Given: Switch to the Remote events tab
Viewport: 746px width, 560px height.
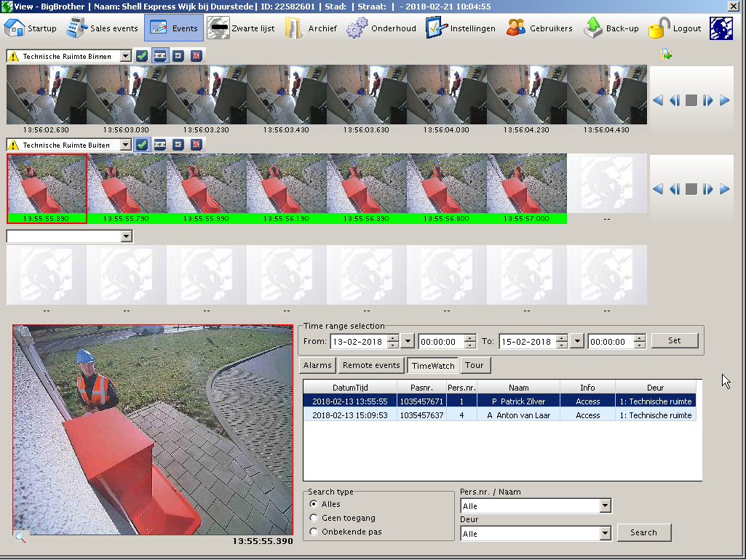Looking at the screenshot, I should (x=371, y=365).
